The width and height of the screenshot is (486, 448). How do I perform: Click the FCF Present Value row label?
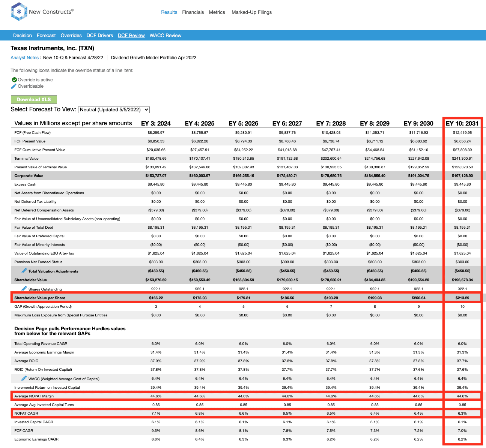pos(30,141)
